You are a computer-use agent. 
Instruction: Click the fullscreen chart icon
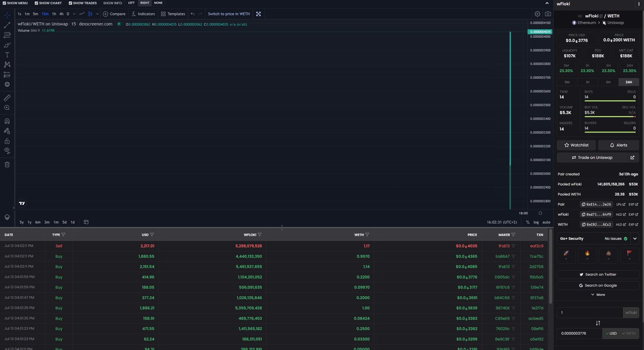[258, 14]
